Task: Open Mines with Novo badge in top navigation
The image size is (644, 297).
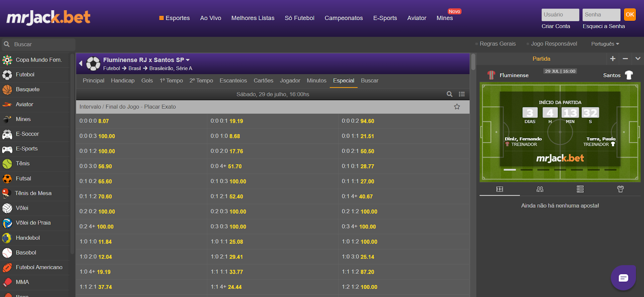Action: click(445, 18)
